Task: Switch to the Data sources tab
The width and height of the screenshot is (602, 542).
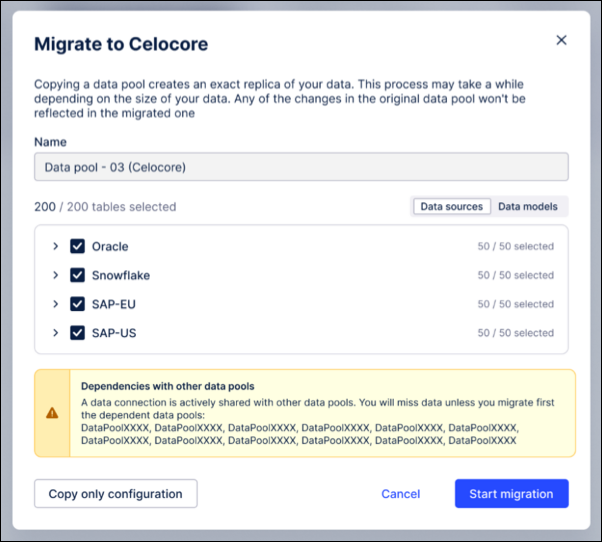Action: (451, 207)
